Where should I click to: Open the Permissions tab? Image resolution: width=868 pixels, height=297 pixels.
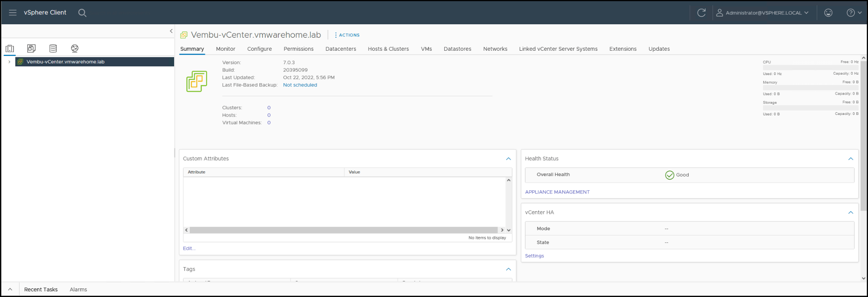(x=299, y=49)
